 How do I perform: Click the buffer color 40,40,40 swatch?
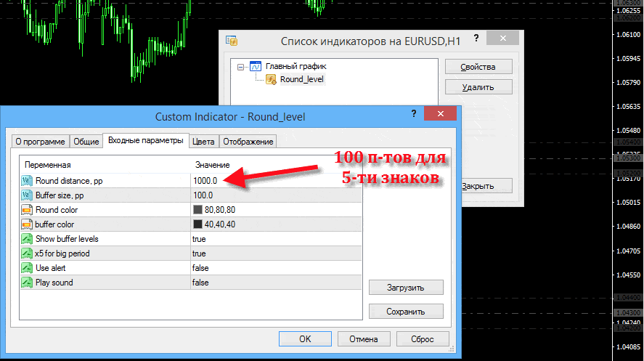tap(198, 224)
